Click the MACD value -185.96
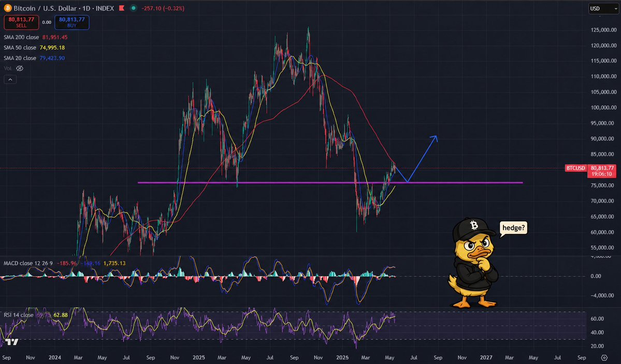The height and width of the screenshot is (364, 621). (66, 263)
